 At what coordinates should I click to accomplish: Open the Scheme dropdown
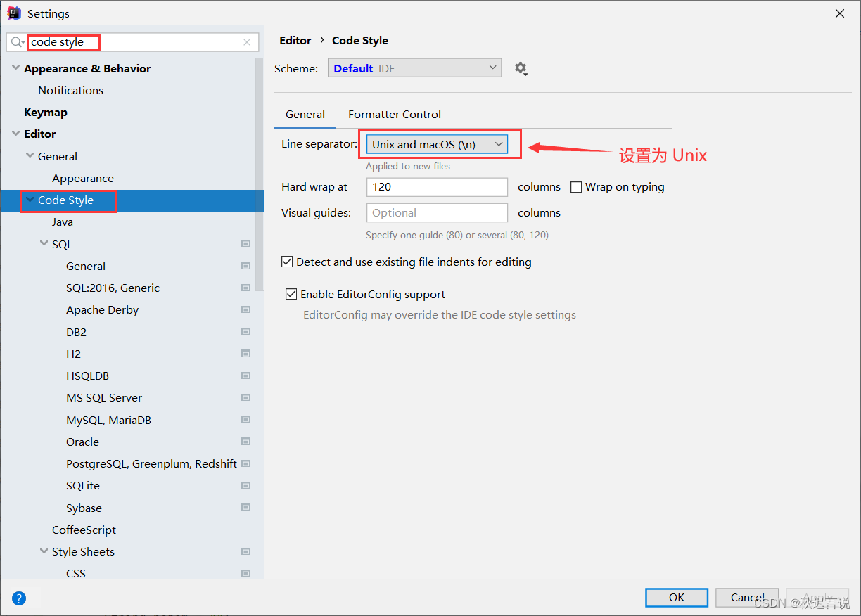414,68
